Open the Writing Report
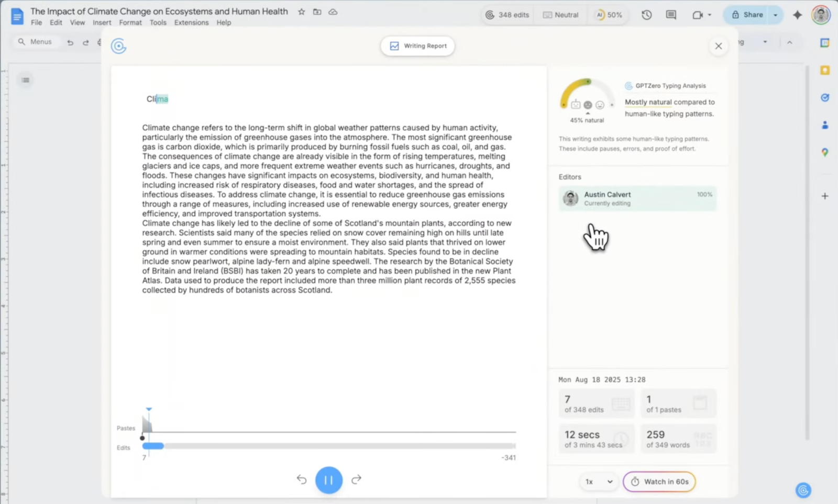This screenshot has height=504, width=838. tap(417, 46)
